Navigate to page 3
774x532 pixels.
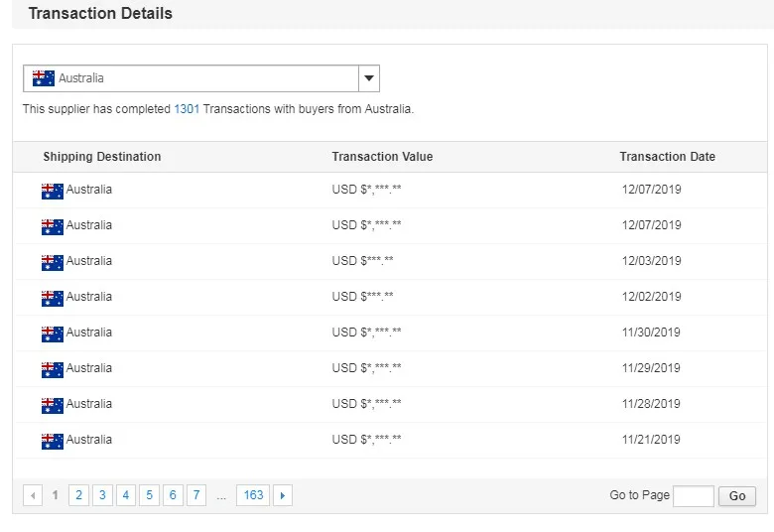pos(102,495)
